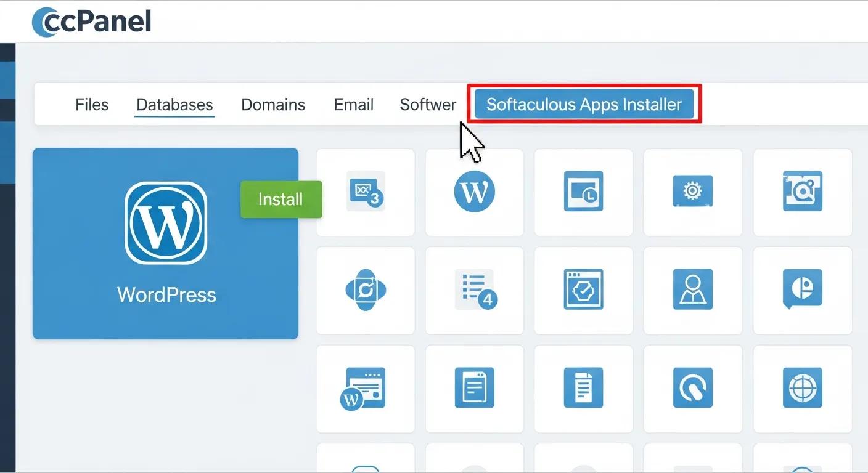868x473 pixels.
Task: Open the narrow text document tile
Action: [x=584, y=389]
